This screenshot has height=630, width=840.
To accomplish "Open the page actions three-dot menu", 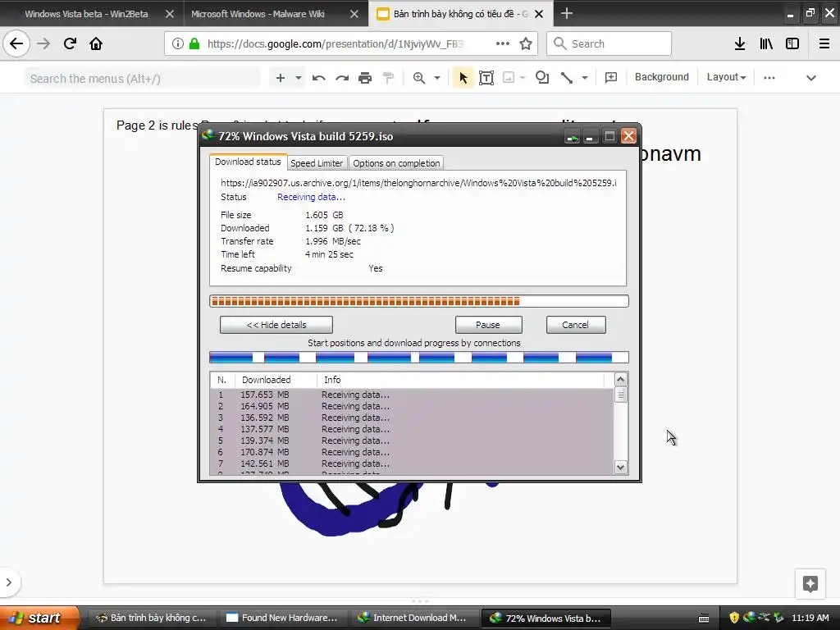I will click(x=503, y=44).
